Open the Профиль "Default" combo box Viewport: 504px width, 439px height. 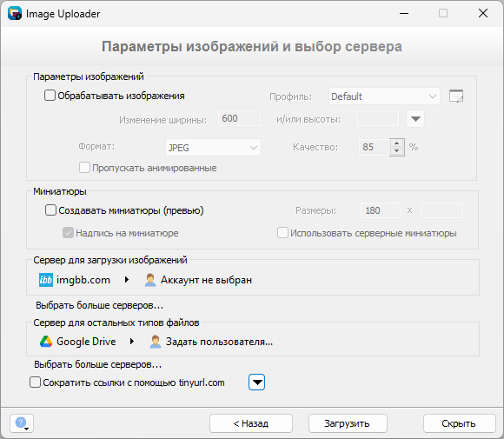(x=384, y=96)
